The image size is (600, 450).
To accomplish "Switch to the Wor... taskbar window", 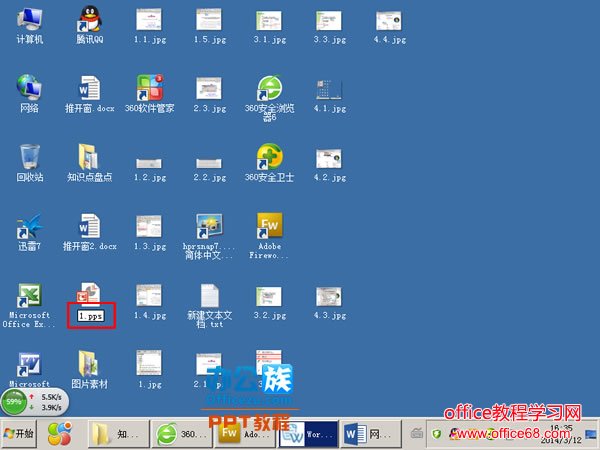I will click(x=308, y=434).
